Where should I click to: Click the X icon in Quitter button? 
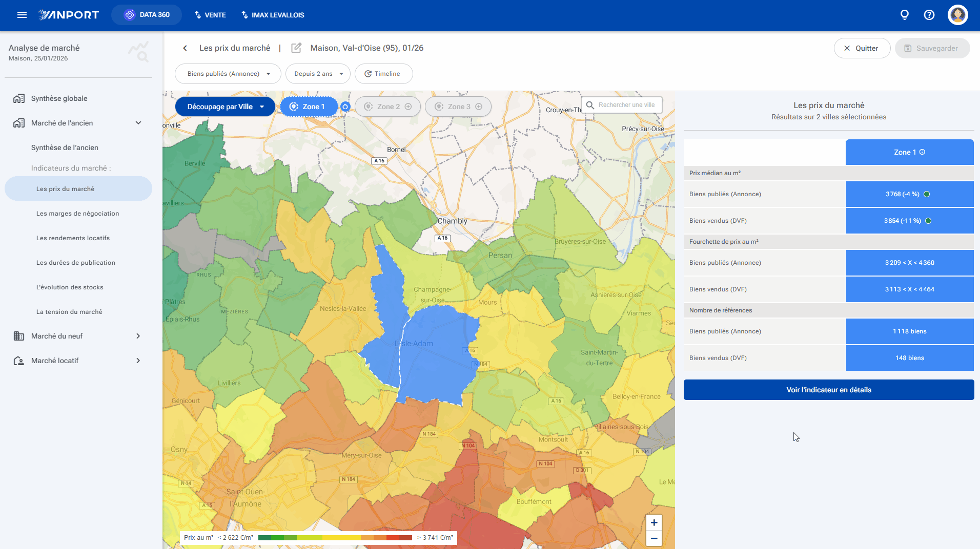click(847, 48)
